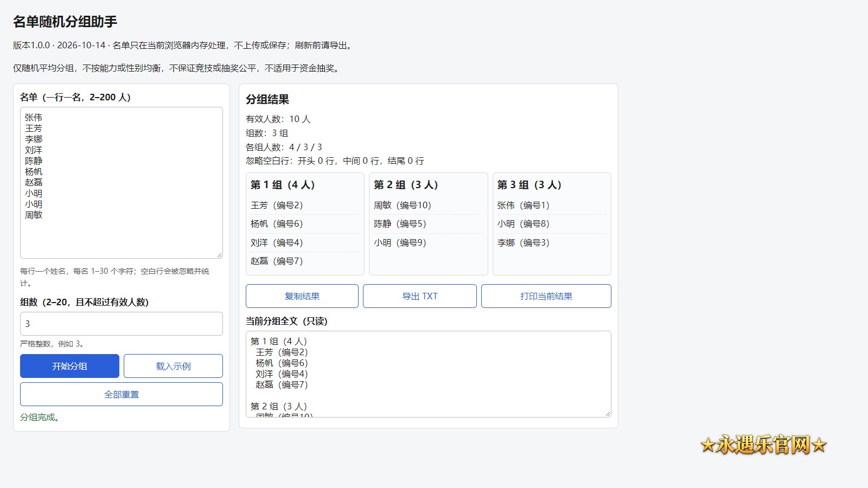Print using 打印当前结果 button

pyautogui.click(x=546, y=296)
